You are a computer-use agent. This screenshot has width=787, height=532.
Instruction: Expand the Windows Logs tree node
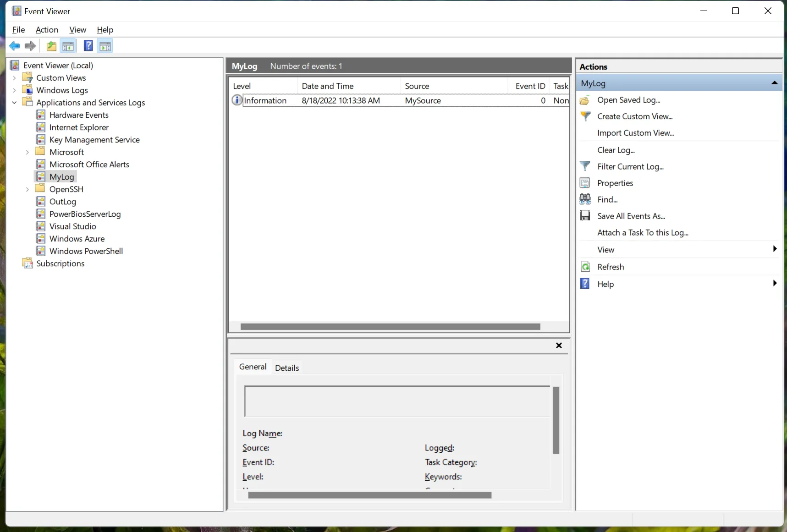[15, 90]
